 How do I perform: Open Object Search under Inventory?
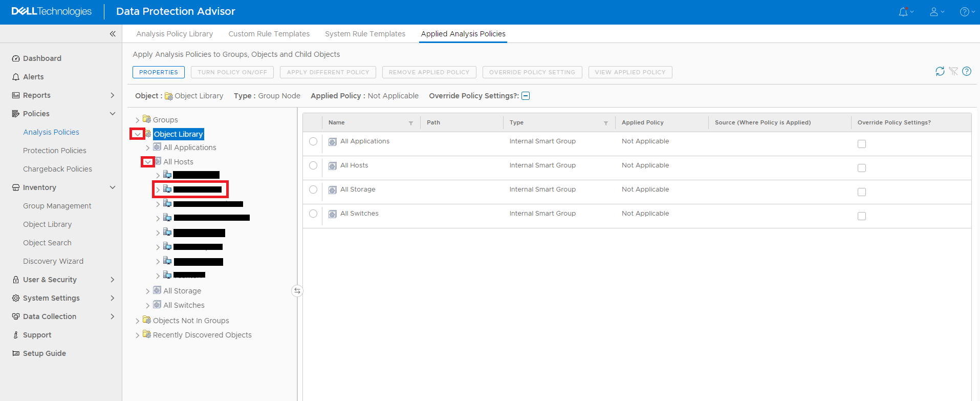coord(47,243)
